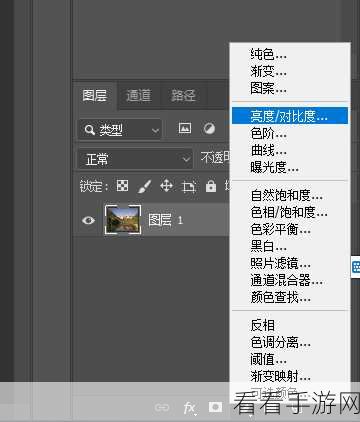360x422 pixels.
Task: Toggle lock all padlock icon
Action: click(x=211, y=186)
